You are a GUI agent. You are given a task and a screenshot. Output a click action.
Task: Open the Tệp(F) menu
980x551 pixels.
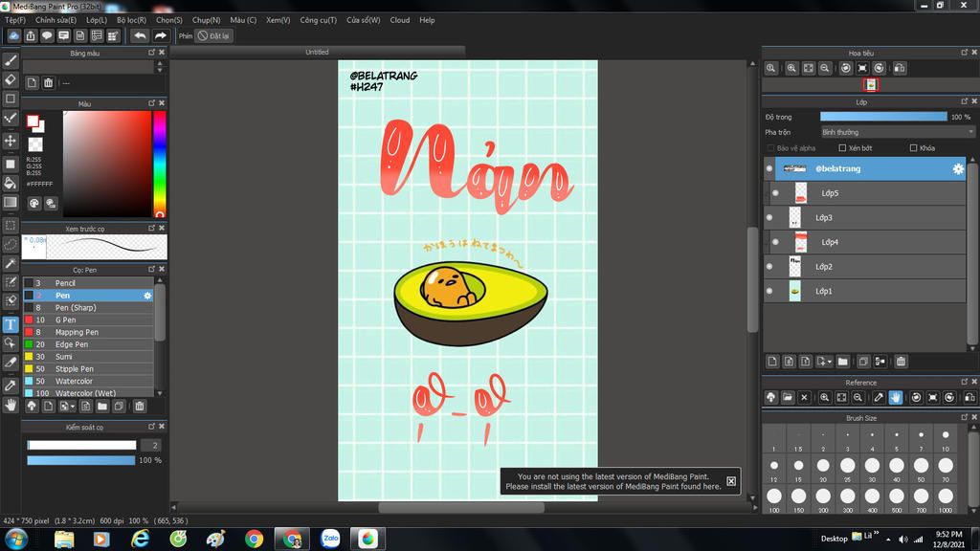15,20
